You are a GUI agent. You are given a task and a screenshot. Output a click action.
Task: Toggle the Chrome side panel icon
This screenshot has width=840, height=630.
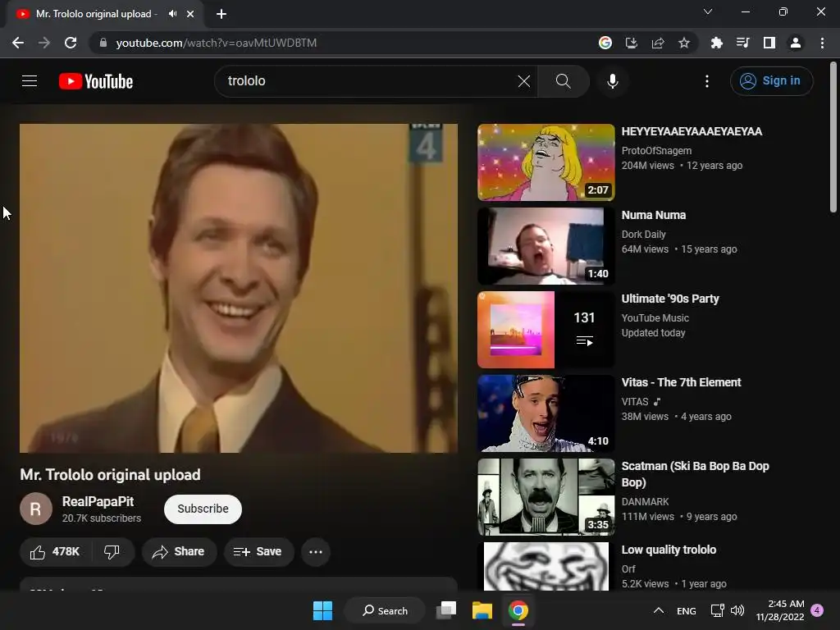coord(769,43)
